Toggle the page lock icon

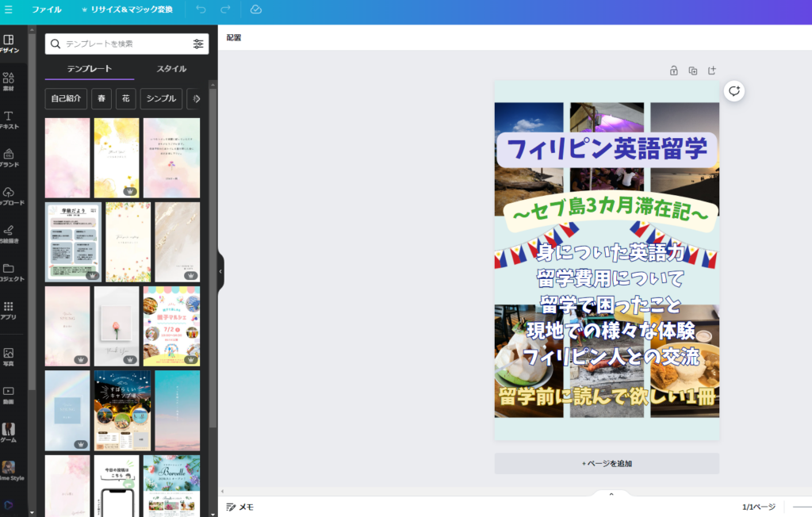pos(674,71)
